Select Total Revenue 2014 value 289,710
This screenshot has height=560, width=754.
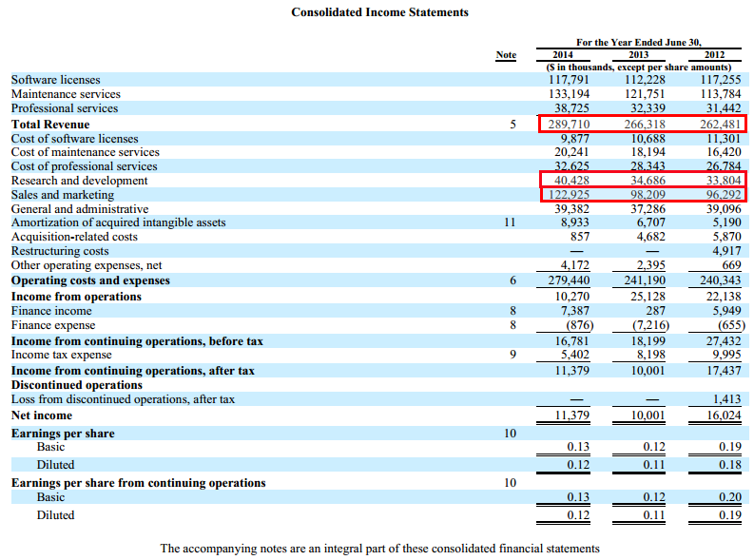point(569,125)
